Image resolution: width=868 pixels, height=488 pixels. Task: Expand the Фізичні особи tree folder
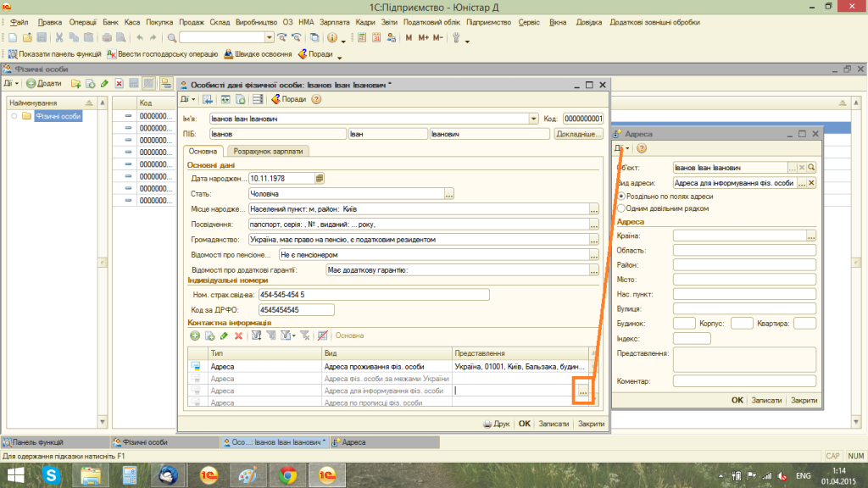coord(14,116)
